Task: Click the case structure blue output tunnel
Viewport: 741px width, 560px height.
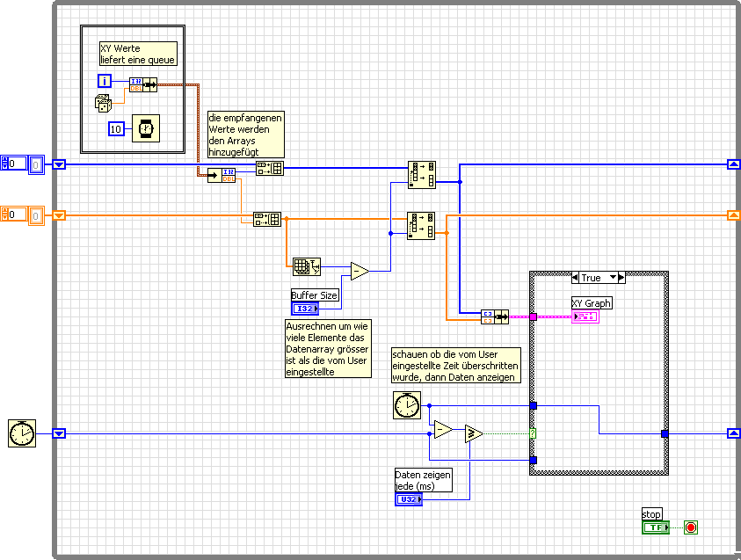Action: point(665,433)
